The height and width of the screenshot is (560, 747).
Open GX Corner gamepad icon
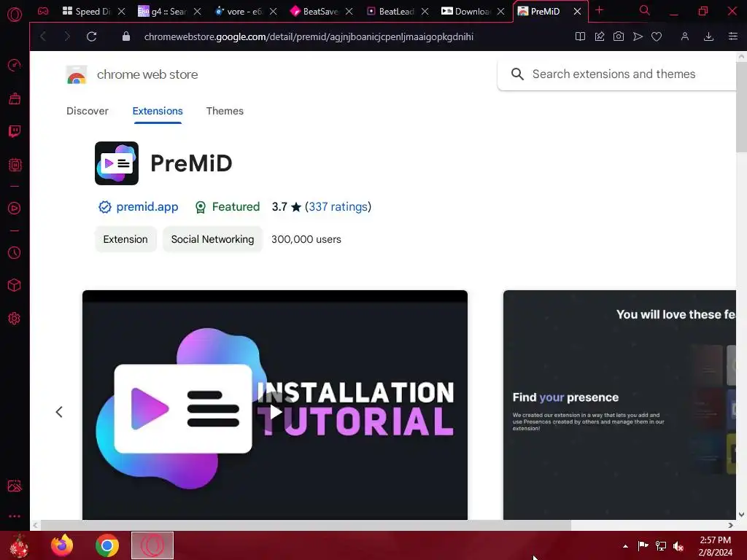[x=43, y=11]
